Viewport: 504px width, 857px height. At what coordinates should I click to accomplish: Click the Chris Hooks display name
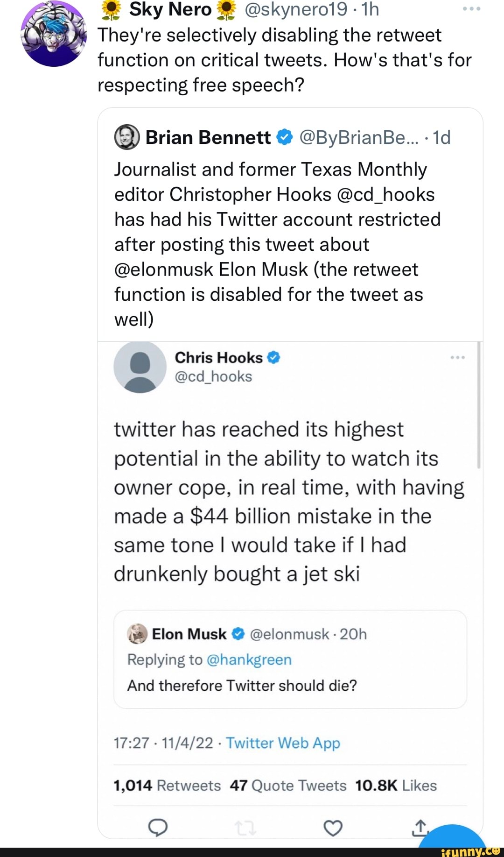pos(218,357)
